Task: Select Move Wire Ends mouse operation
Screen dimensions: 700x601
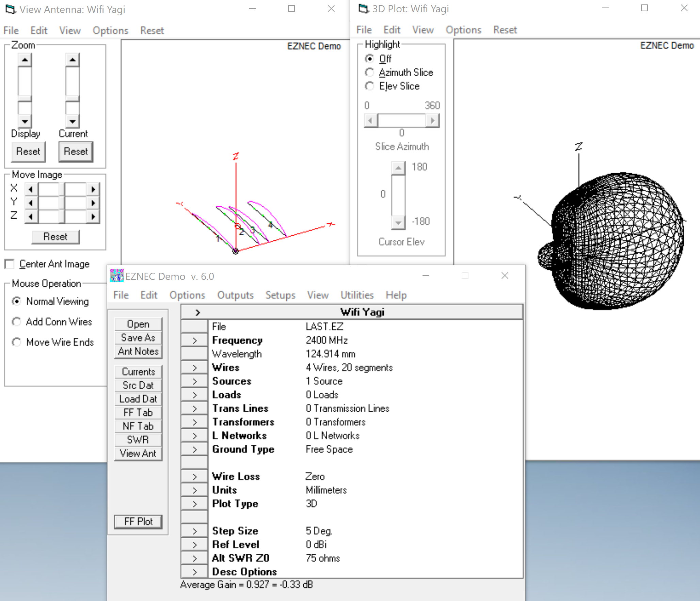Action: (16, 342)
